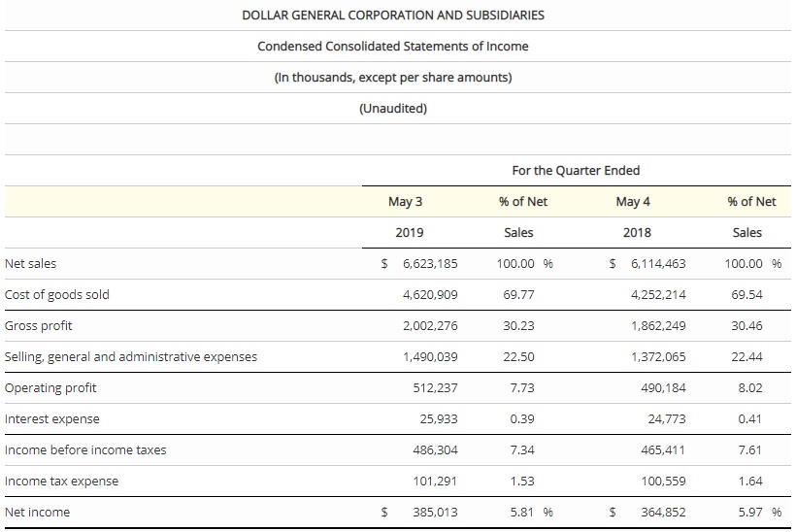Click the 2018 gross profit value 1,862,249
The image size is (796, 532).
coord(658,325)
